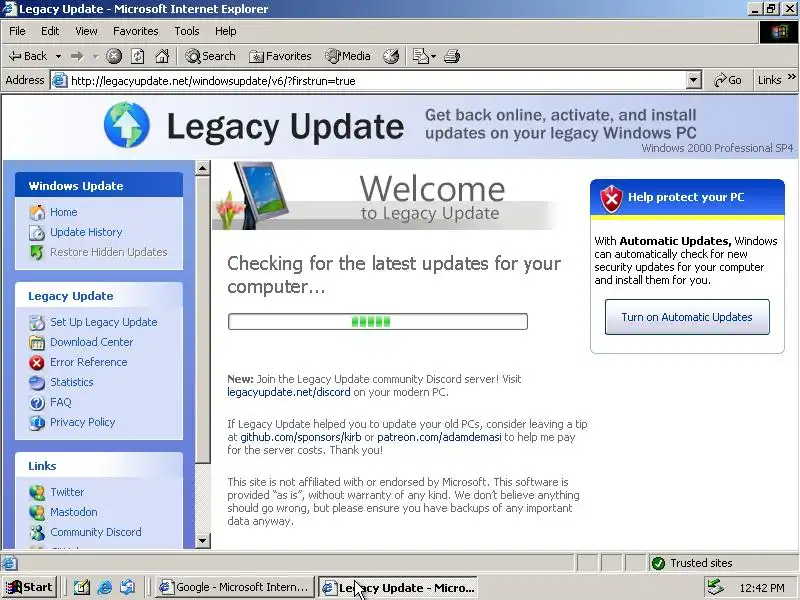Open the Favorites menu
The image size is (800, 600).
pyautogui.click(x=136, y=31)
